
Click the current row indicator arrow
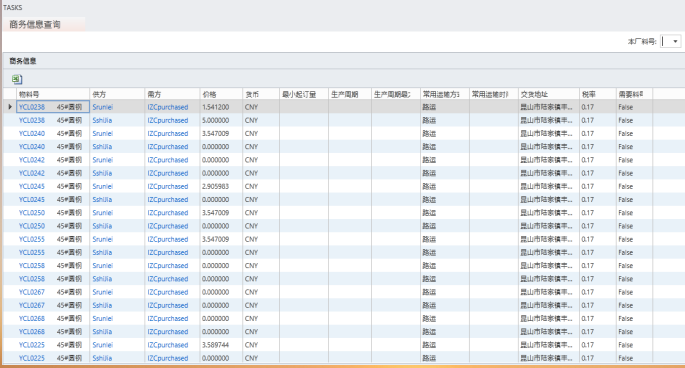[x=10, y=107]
